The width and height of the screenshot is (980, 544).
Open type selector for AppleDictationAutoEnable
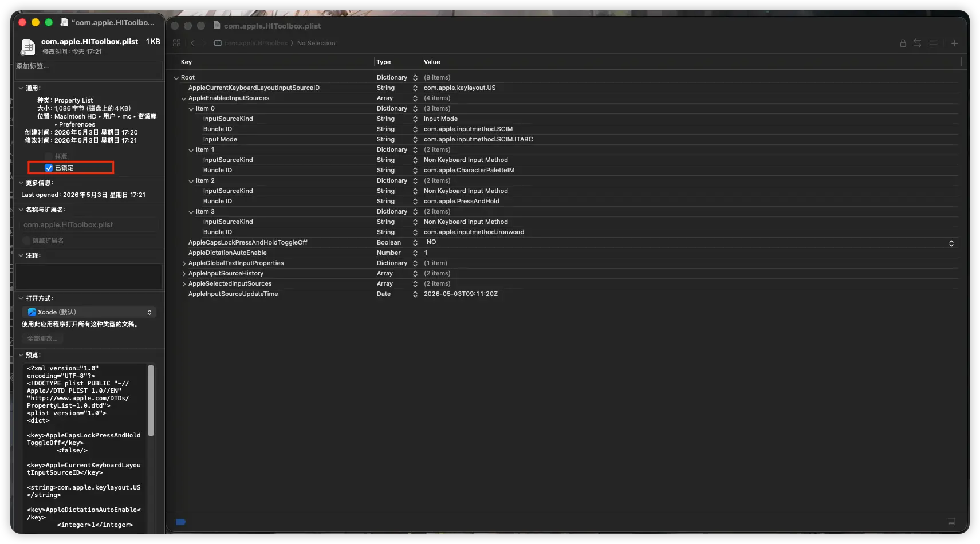[x=415, y=253]
